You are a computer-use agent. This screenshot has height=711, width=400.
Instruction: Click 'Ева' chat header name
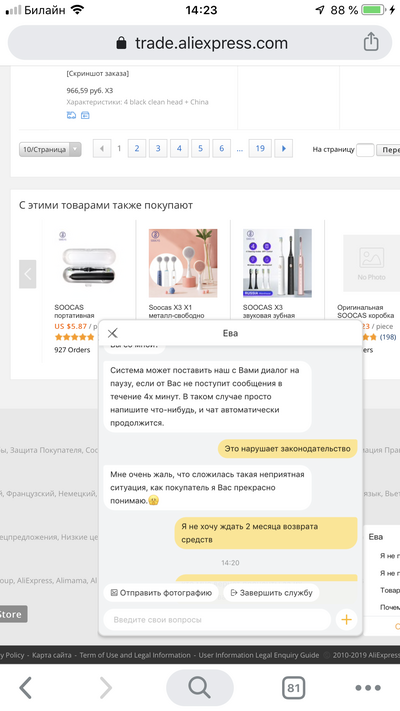click(x=230, y=333)
